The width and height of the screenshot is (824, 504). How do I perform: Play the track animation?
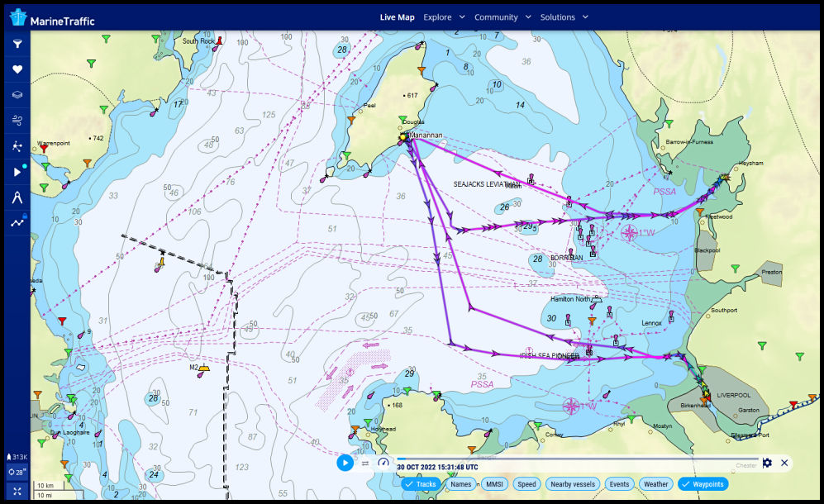345,463
